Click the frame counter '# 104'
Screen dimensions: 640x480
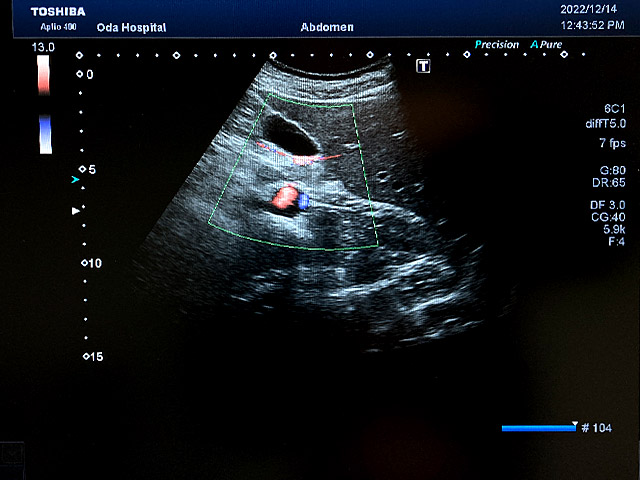[x=596, y=428]
